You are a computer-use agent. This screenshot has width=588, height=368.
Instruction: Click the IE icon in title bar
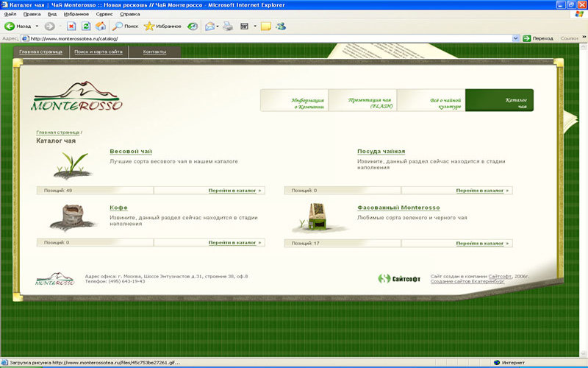pyautogui.click(x=4, y=5)
